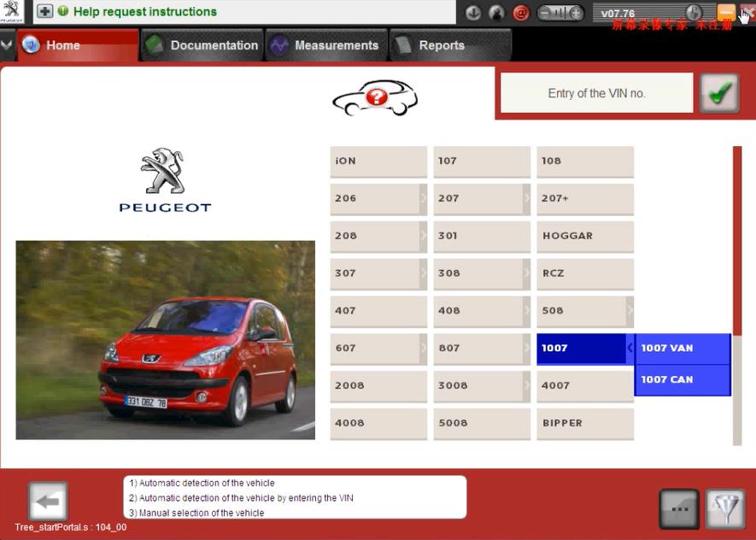
Task: Click line 2 about entering the VIN
Action: (241, 498)
